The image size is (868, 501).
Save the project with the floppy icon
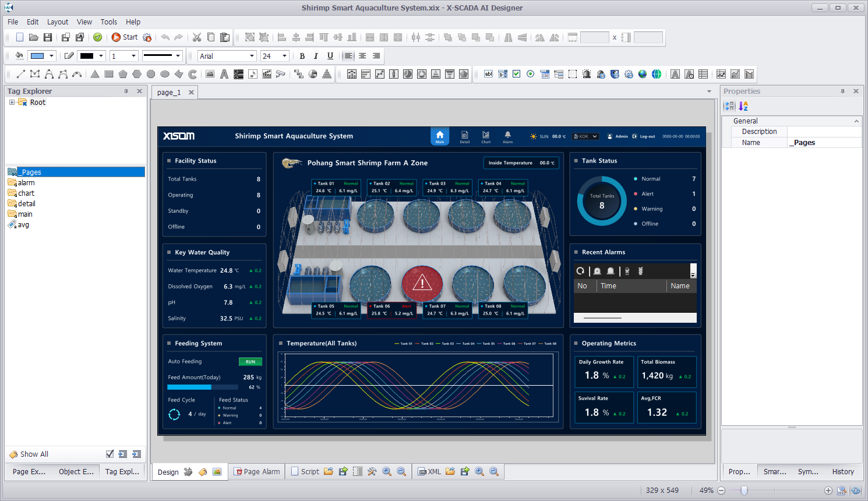(48, 37)
